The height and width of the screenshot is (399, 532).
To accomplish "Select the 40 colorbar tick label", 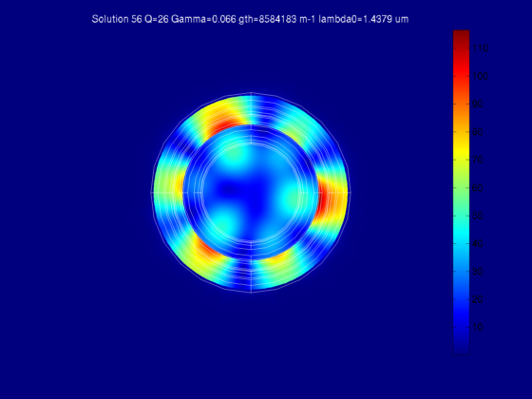I will pos(477,243).
